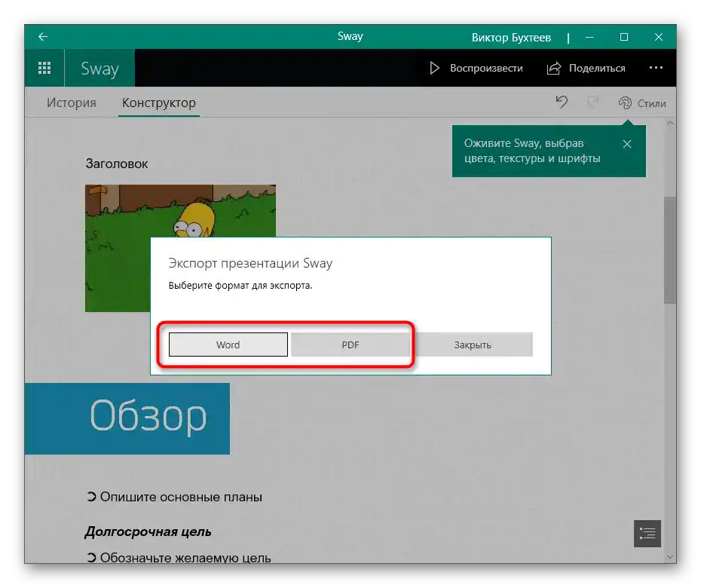Export the presentation as PDF
The image size is (701, 588).
point(350,345)
